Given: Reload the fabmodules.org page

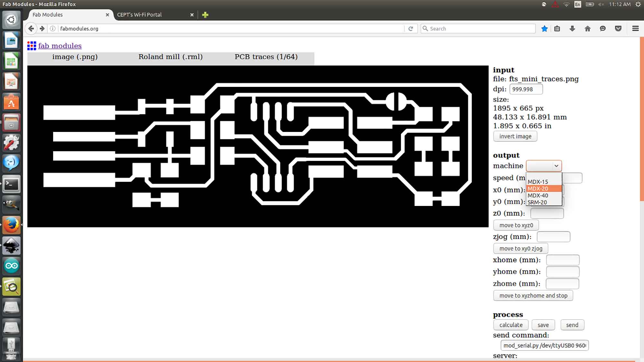Looking at the screenshot, I should [x=411, y=29].
